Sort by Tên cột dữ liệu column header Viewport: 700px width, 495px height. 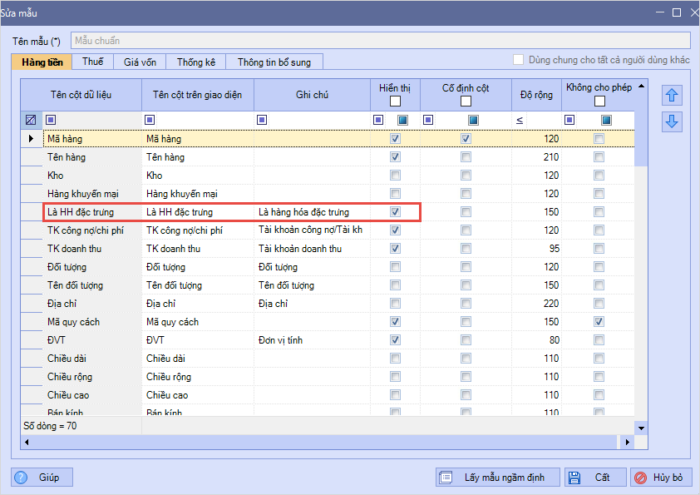[x=81, y=95]
